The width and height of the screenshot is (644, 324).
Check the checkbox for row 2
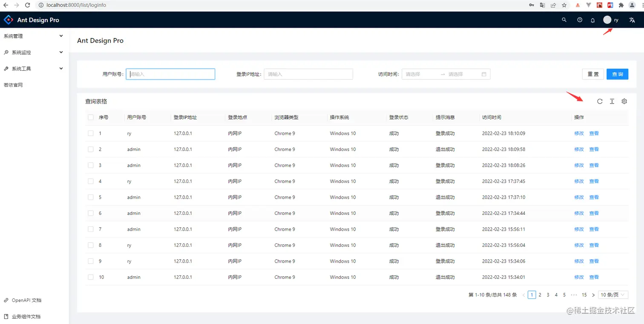(x=91, y=149)
